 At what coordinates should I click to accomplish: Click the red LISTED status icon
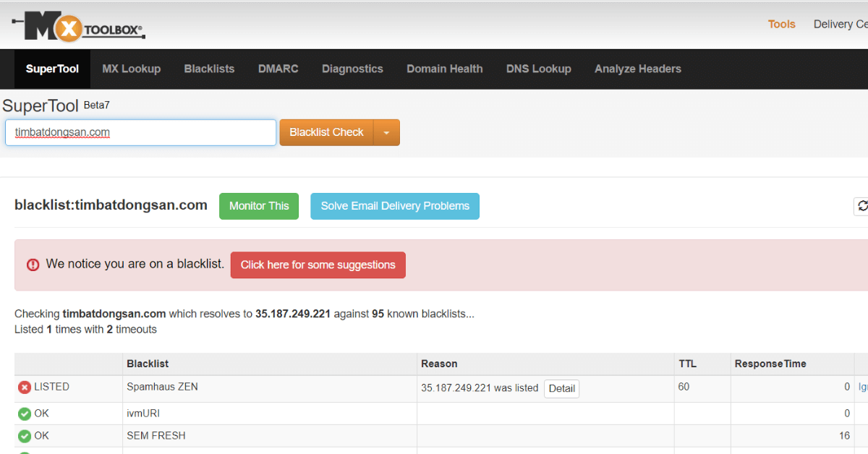click(25, 387)
